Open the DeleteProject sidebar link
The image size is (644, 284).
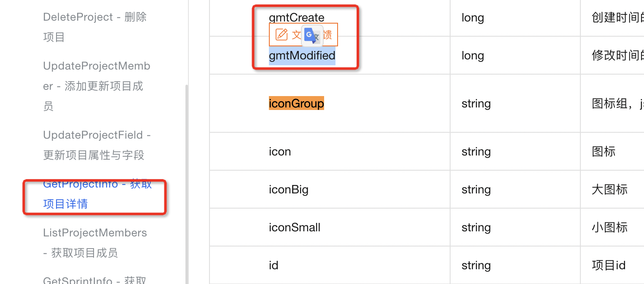(x=95, y=27)
